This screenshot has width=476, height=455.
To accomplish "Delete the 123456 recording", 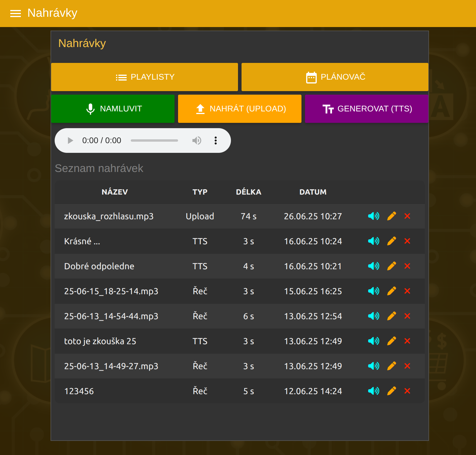I will pos(407,391).
